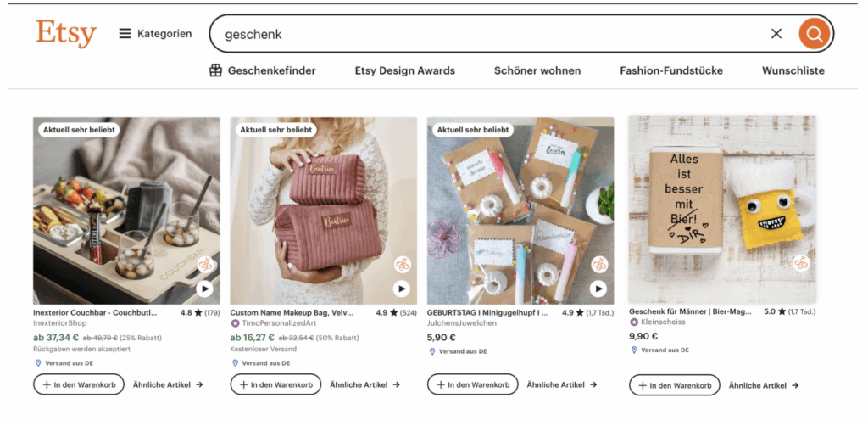The width and height of the screenshot is (868, 426).
Task: Add Inexterior Couchbar to Warenkorb
Action: click(x=79, y=384)
